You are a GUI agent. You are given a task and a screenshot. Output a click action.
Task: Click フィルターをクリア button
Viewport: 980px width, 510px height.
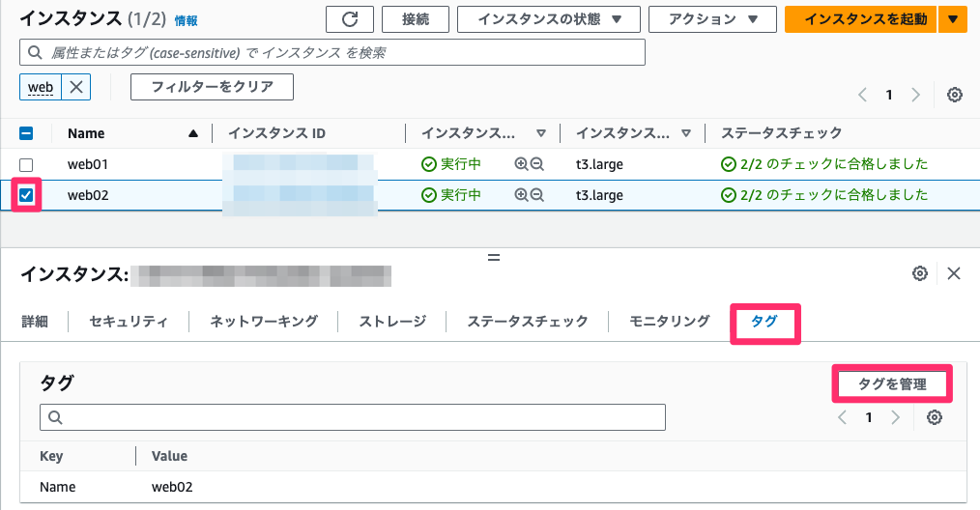[x=212, y=87]
